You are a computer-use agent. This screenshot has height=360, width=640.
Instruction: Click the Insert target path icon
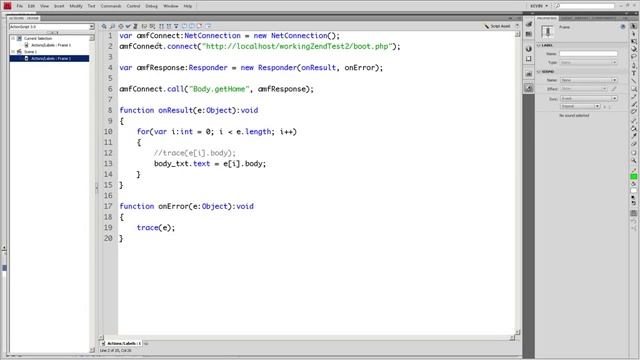[120, 26]
